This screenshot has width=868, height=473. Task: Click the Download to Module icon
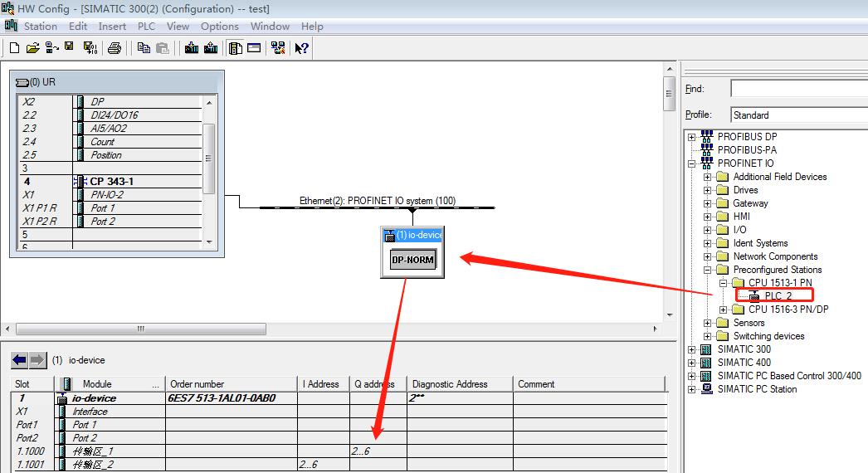tap(192, 48)
